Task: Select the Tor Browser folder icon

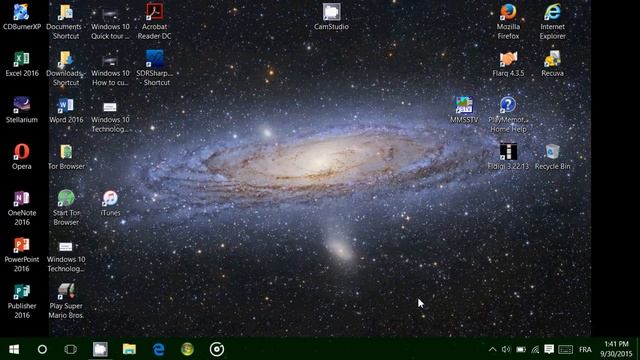Action: pos(66,157)
